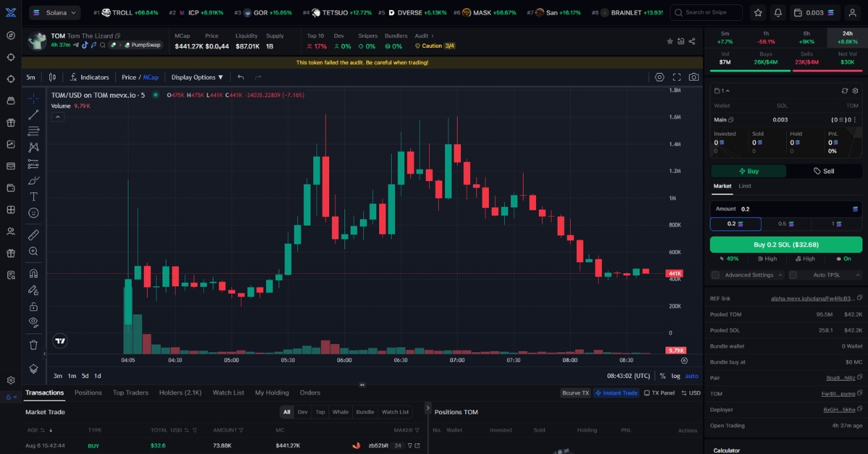Image resolution: width=868 pixels, height=454 pixels.
Task: Open the Fibonacci retracement tool
Action: [33, 132]
